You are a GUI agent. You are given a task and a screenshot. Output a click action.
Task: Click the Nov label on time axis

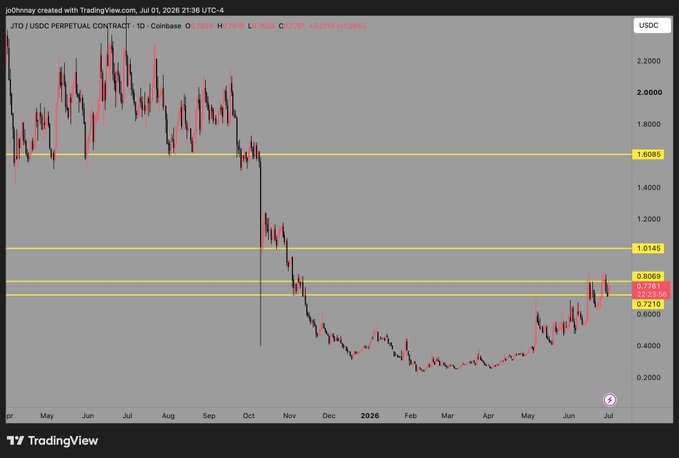[289, 416]
